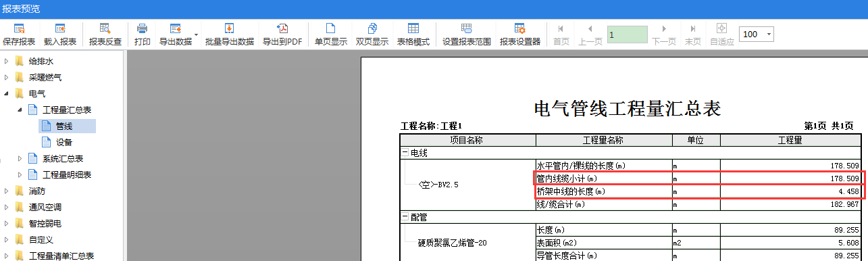Expand the 系统汇总表 tree node
Image resolution: width=868 pixels, height=261 pixels.
coord(20,158)
